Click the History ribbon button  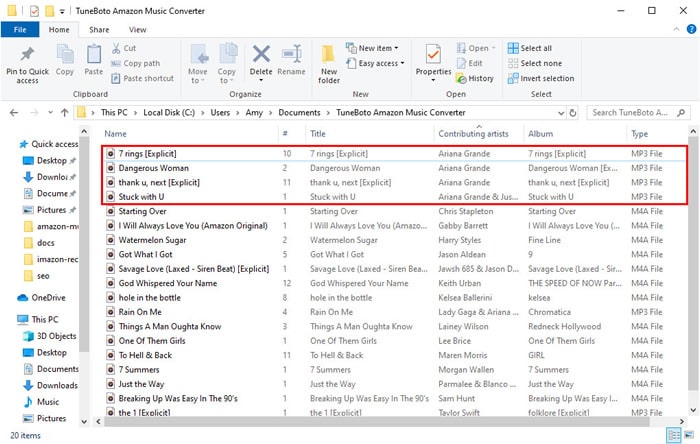[x=475, y=78]
